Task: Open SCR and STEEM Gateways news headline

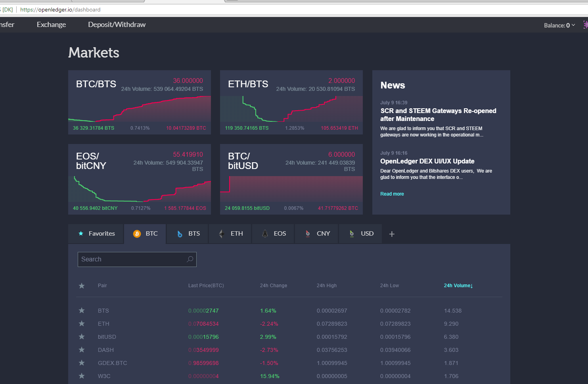Action: 438,115
